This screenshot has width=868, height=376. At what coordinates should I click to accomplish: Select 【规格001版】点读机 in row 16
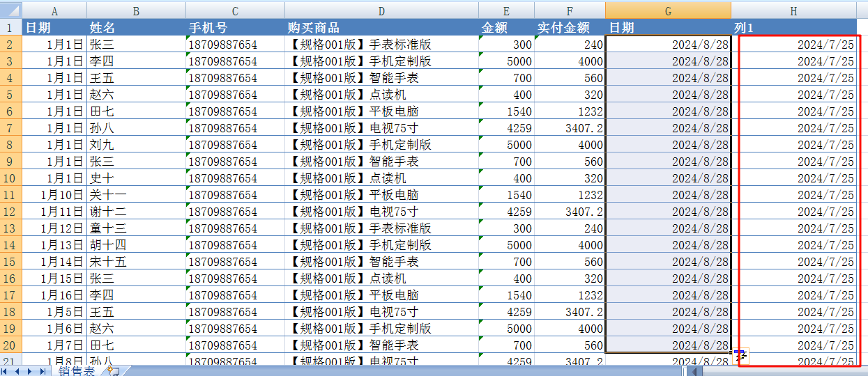pyautogui.click(x=381, y=279)
